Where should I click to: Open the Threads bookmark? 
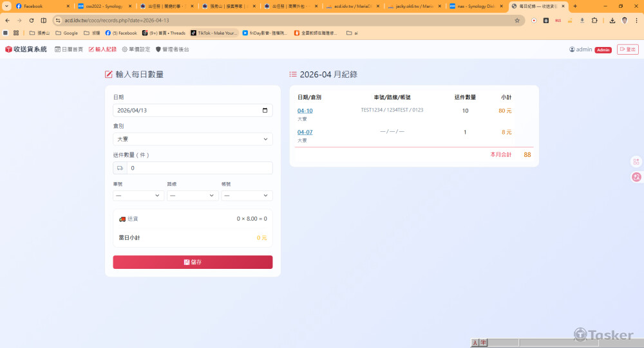coord(164,33)
